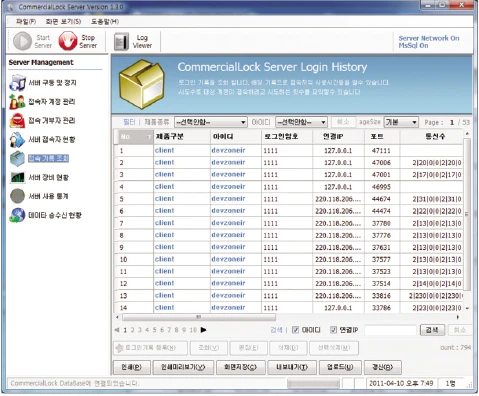
Task: Click the Start Server play icon
Action: point(22,41)
